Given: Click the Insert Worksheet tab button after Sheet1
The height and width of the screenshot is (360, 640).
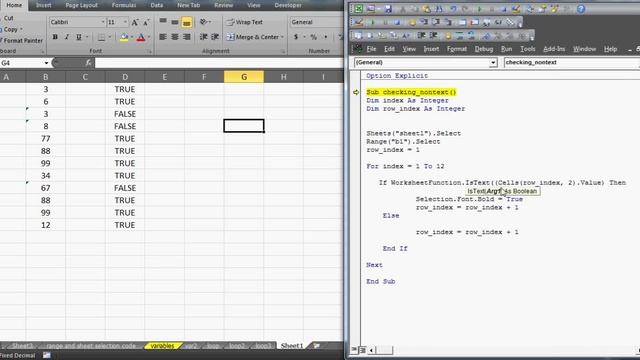Looking at the screenshot, I should click(316, 346).
